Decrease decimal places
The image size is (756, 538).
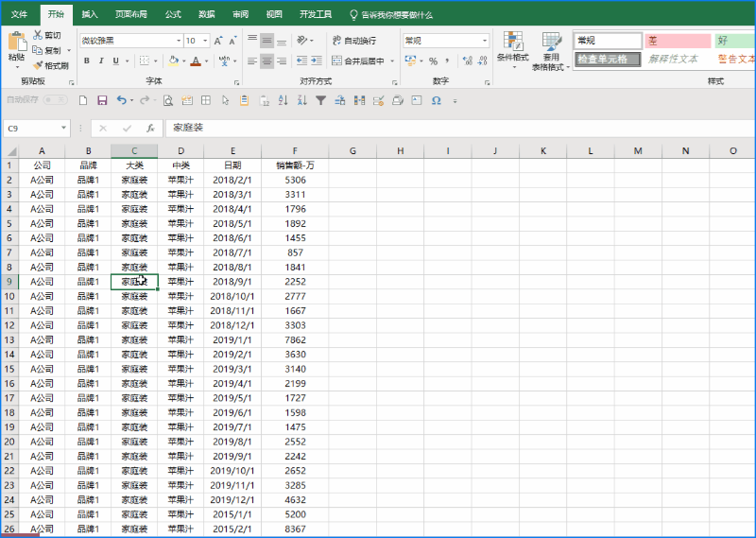click(483, 61)
